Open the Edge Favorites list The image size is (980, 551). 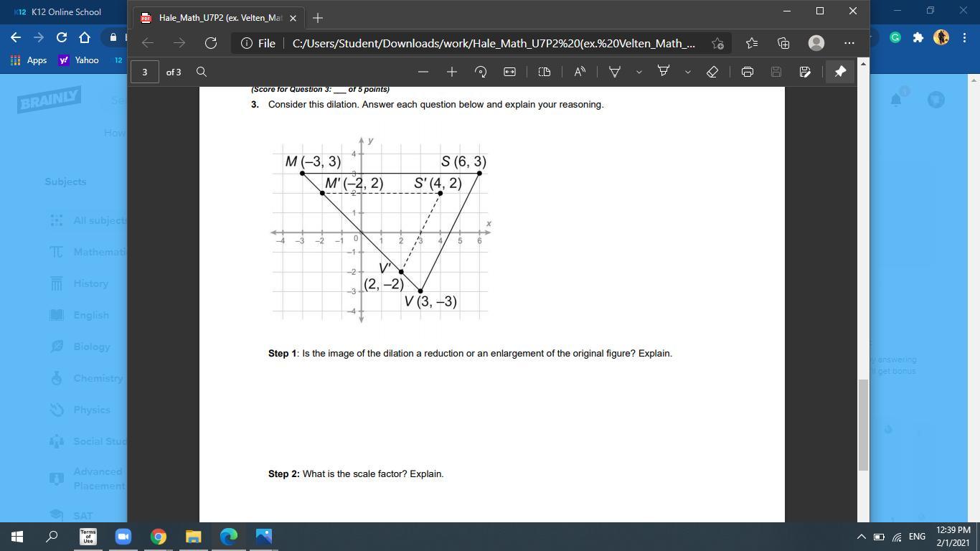click(751, 43)
